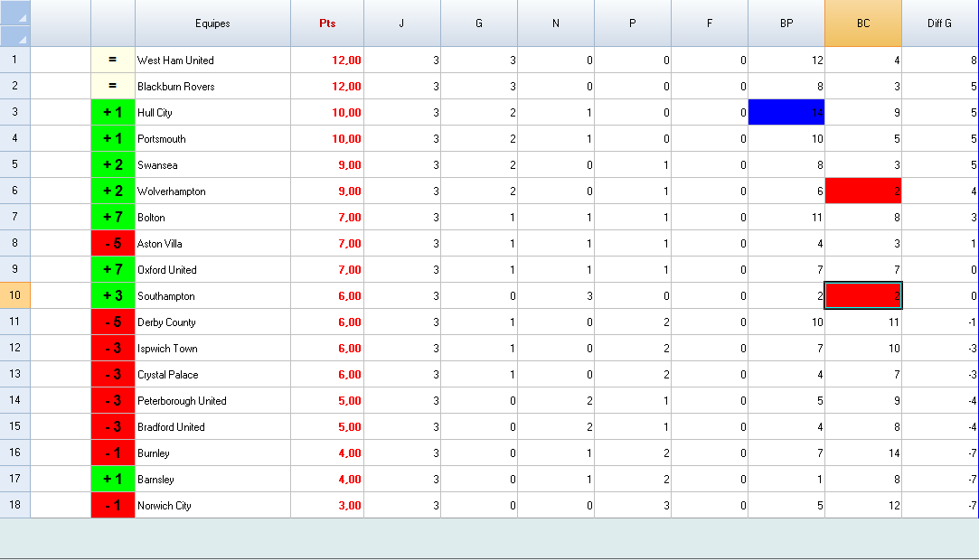Click the Blackburn Rovers team cell
The width and height of the screenshot is (979, 560).
click(212, 86)
